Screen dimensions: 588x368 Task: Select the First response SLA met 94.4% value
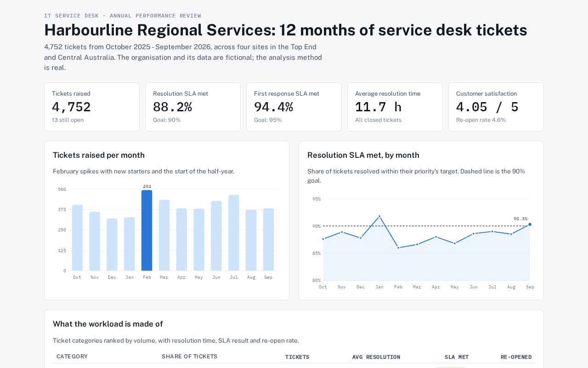point(273,107)
